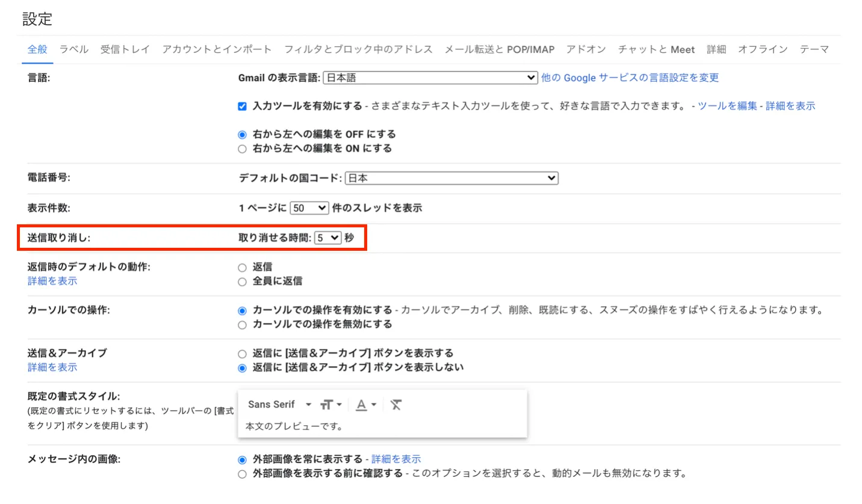
Task: Open the デフォルトの国コード dropdown
Action: click(x=451, y=178)
